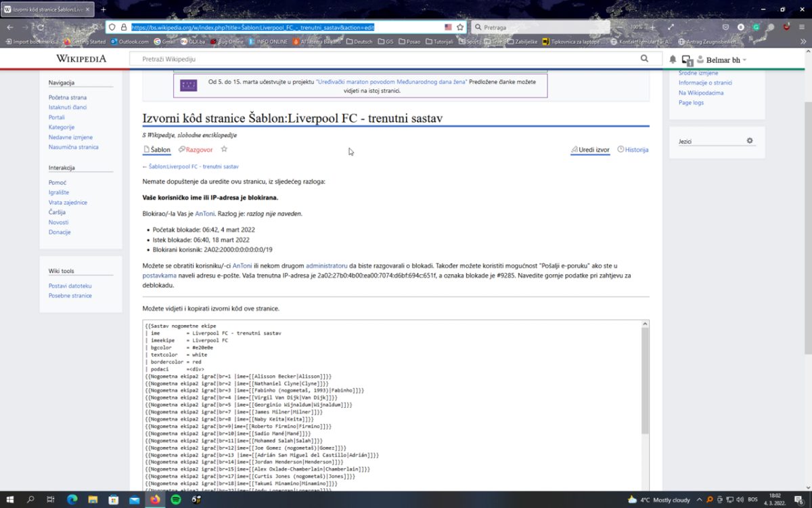Click Postavi datoteku under Wiki tools
This screenshot has height=508, width=812.
70,286
